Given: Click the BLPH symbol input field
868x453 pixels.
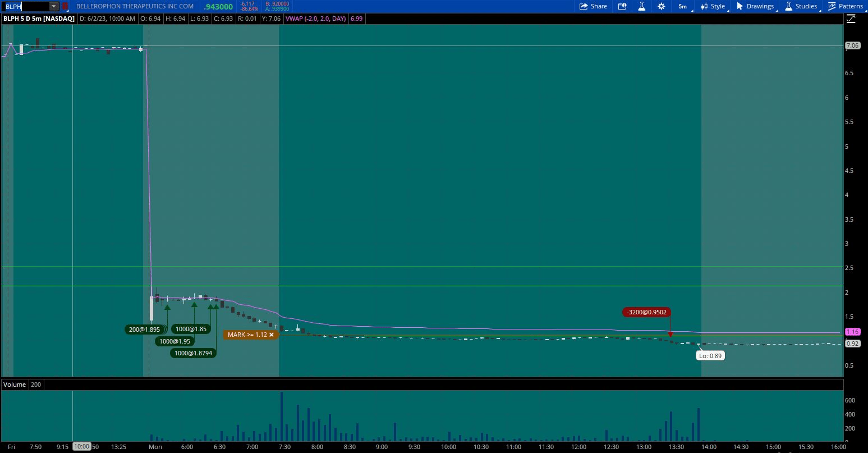Looking at the screenshot, I should tap(26, 6).
